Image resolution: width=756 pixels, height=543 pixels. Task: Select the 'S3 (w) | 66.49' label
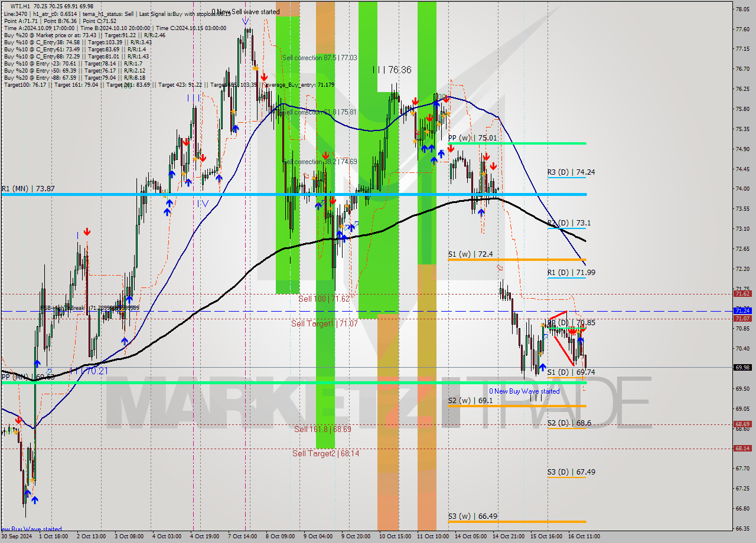pyautogui.click(x=472, y=516)
